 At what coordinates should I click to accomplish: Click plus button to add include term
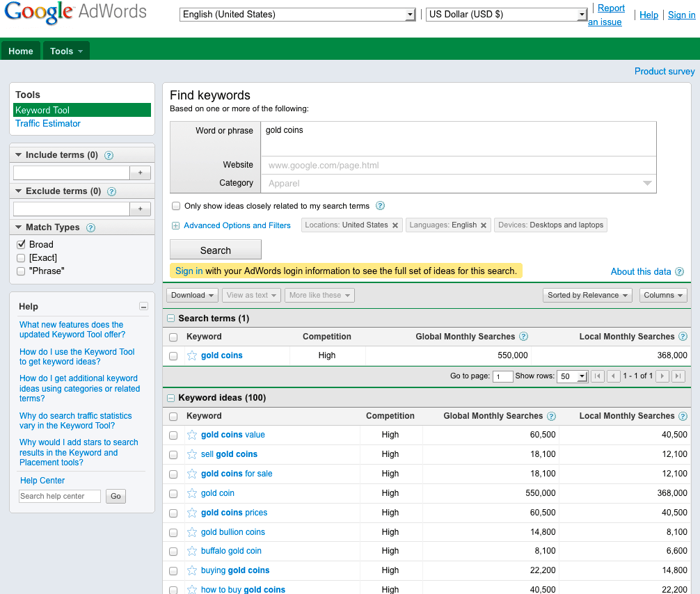(140, 173)
